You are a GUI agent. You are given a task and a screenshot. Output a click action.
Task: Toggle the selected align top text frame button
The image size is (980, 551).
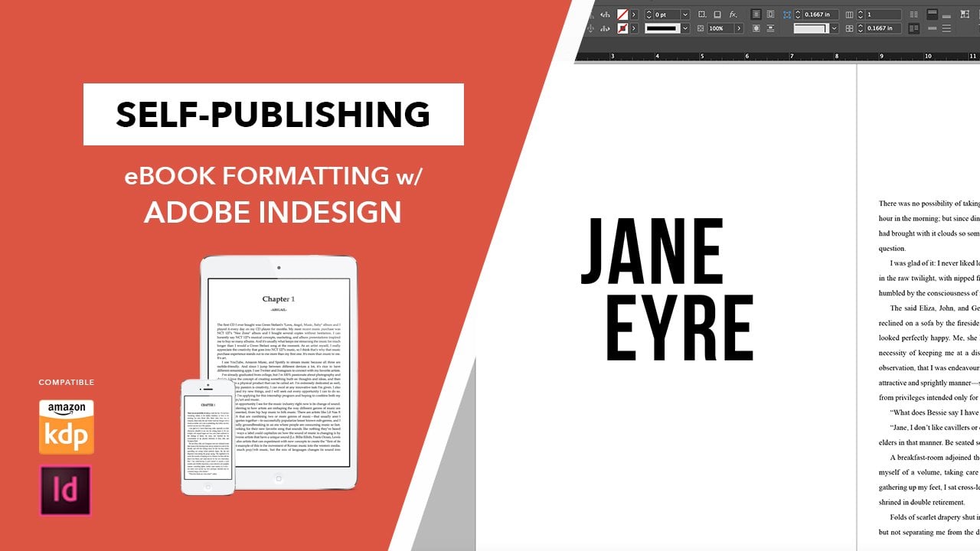click(932, 15)
